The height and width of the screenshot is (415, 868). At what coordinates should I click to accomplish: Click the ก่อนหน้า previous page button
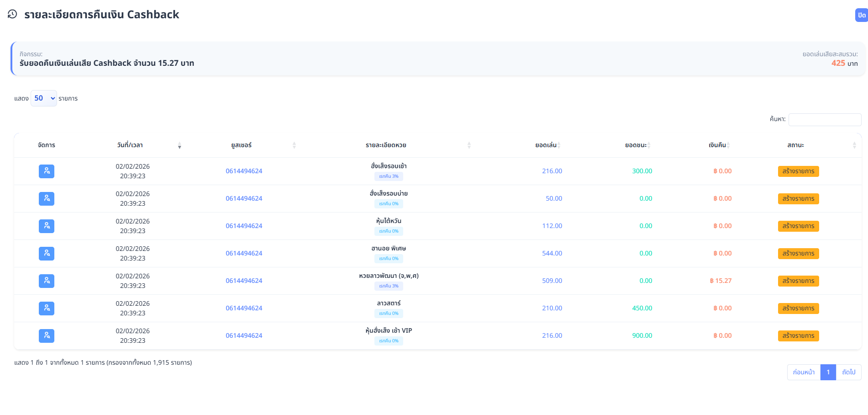804,372
